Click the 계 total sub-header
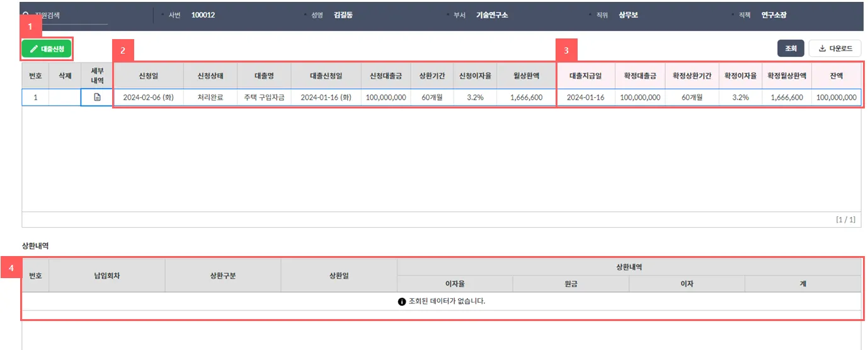The height and width of the screenshot is (350, 868). (802, 284)
